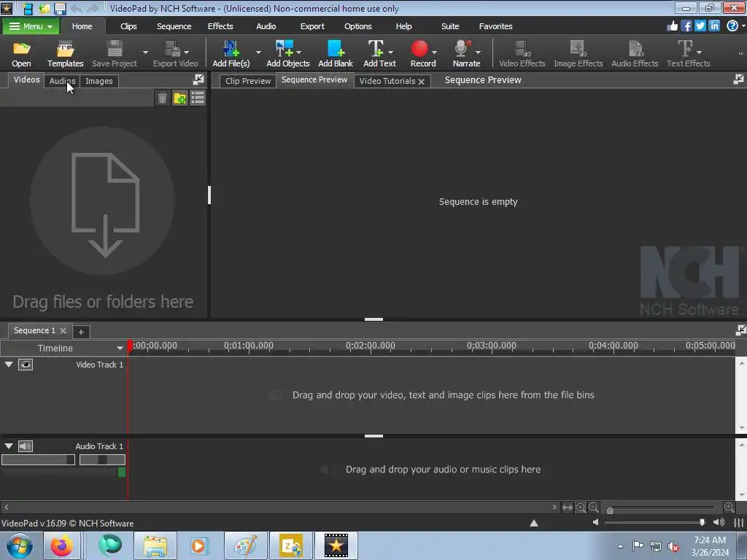747x560 pixels.
Task: Adjust Audio Track 1 pan slider
Action: (102, 459)
